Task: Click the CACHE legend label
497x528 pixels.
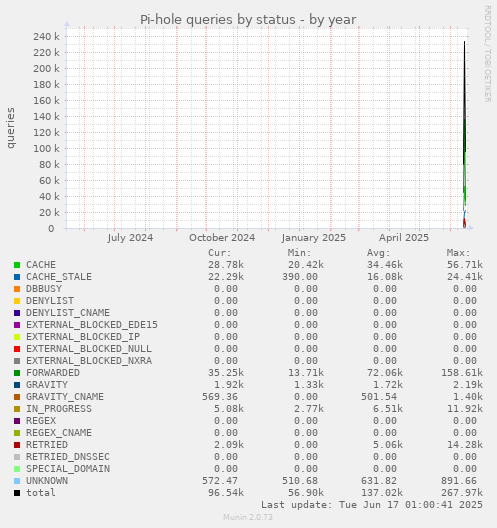Action: (x=41, y=265)
